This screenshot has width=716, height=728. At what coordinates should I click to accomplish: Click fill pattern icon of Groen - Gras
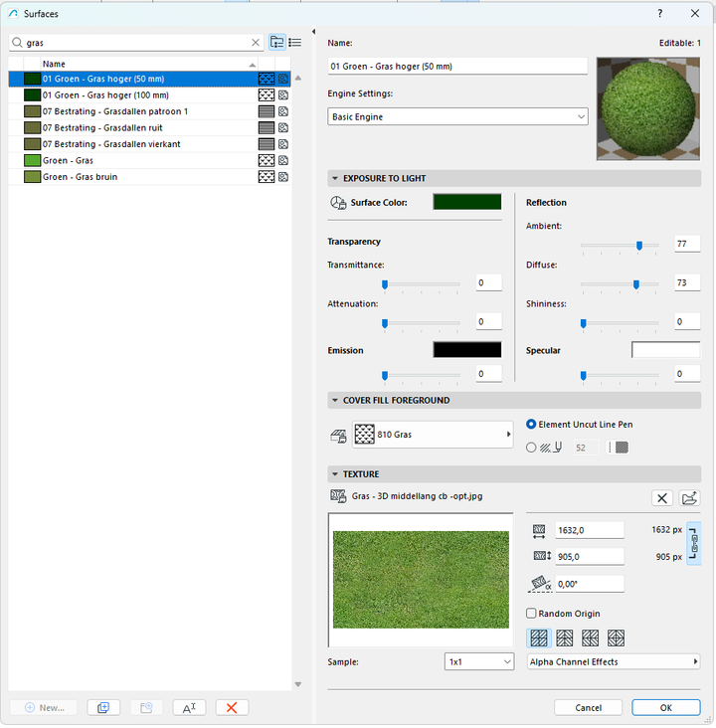267,161
